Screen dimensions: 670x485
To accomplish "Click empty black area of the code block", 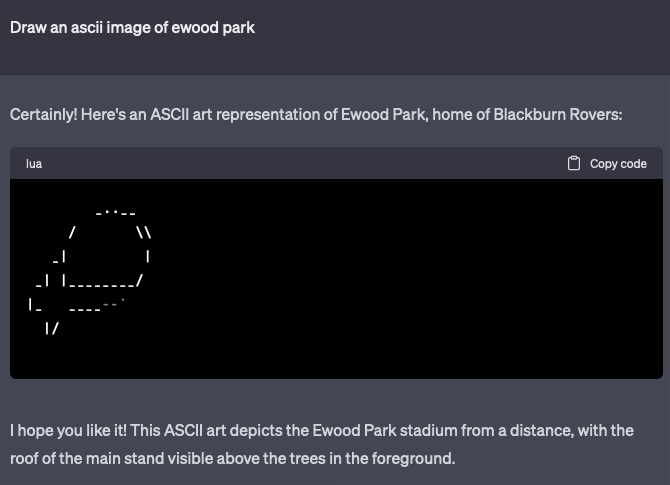I will click(406, 278).
